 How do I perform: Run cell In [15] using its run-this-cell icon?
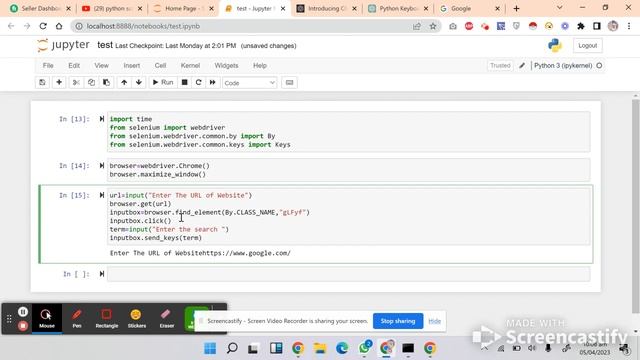[102, 195]
